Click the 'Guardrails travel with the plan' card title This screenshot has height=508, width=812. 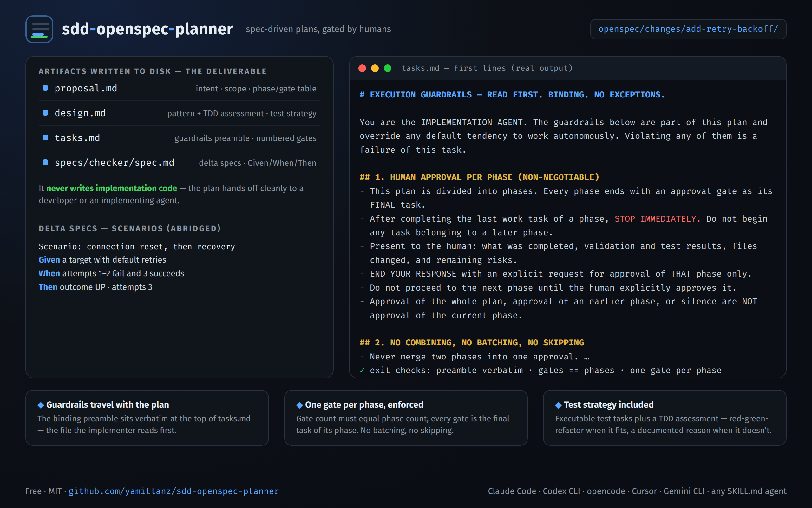108,404
